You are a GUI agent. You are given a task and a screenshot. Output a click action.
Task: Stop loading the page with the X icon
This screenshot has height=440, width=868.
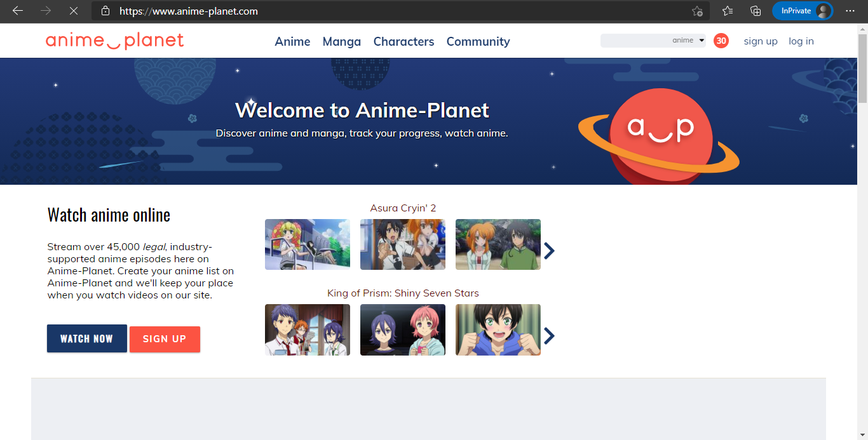point(74,11)
